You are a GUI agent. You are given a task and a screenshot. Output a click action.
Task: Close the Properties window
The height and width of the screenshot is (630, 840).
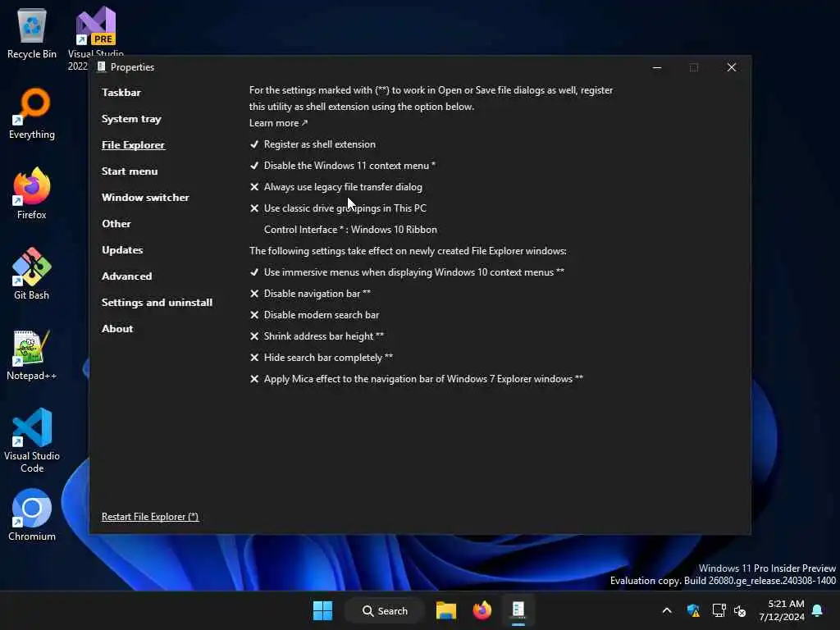[x=732, y=67]
